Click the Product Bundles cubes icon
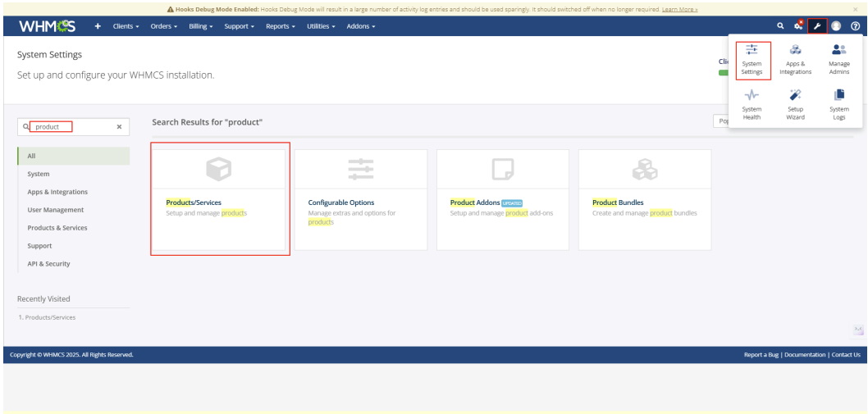868x414 pixels. tap(645, 169)
